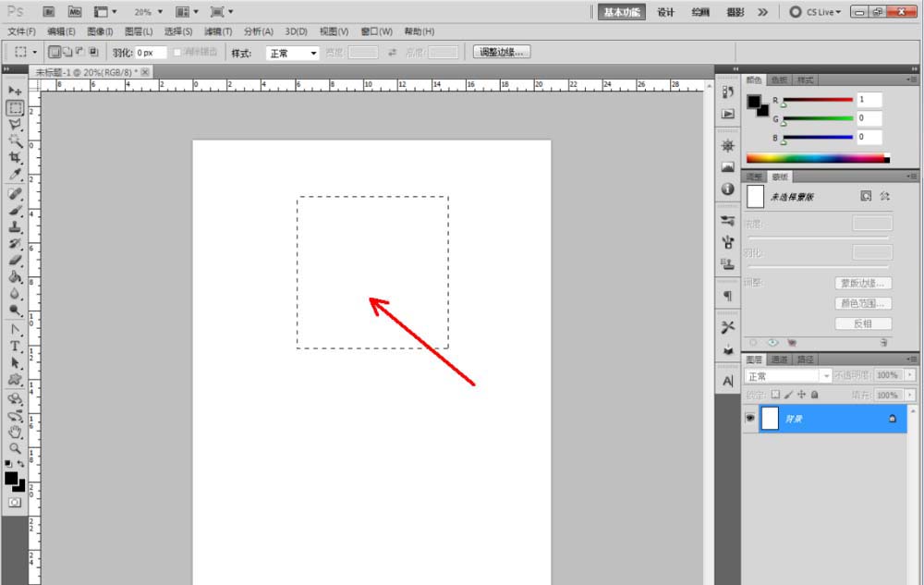Screen dimensions: 924x585
Task: Switch to the 调整 adjustments tab
Action: (x=754, y=177)
